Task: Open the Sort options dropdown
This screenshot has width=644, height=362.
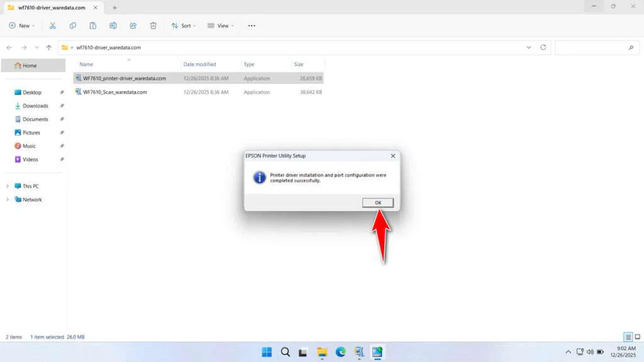Action: (x=184, y=25)
